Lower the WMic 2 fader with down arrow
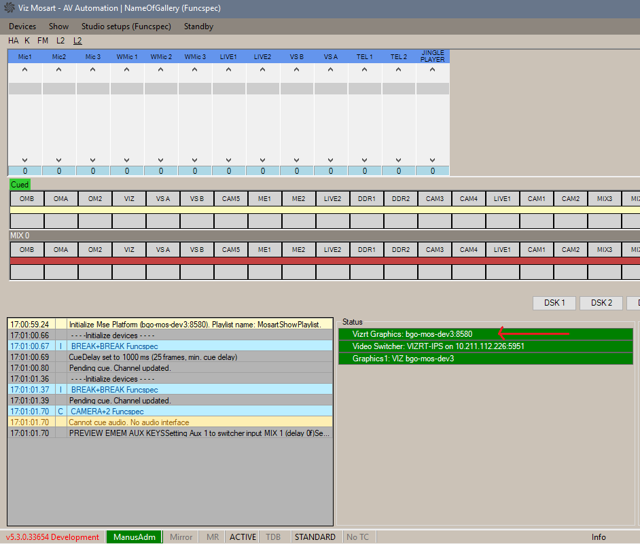640x544 pixels. coord(161,159)
